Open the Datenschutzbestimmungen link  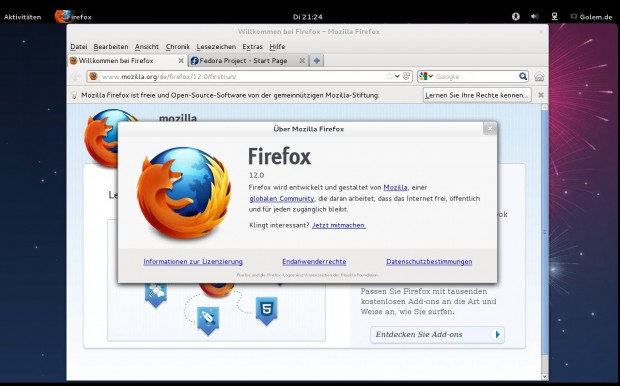coord(429,261)
